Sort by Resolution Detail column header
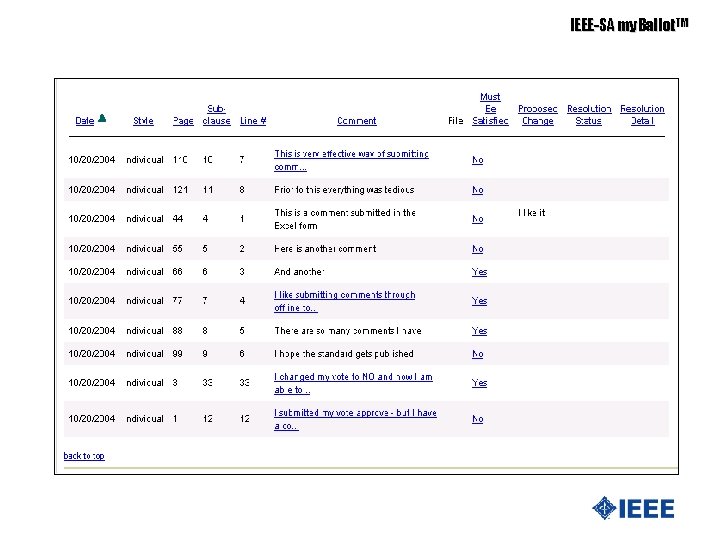This screenshot has width=720, height=540. click(x=642, y=115)
